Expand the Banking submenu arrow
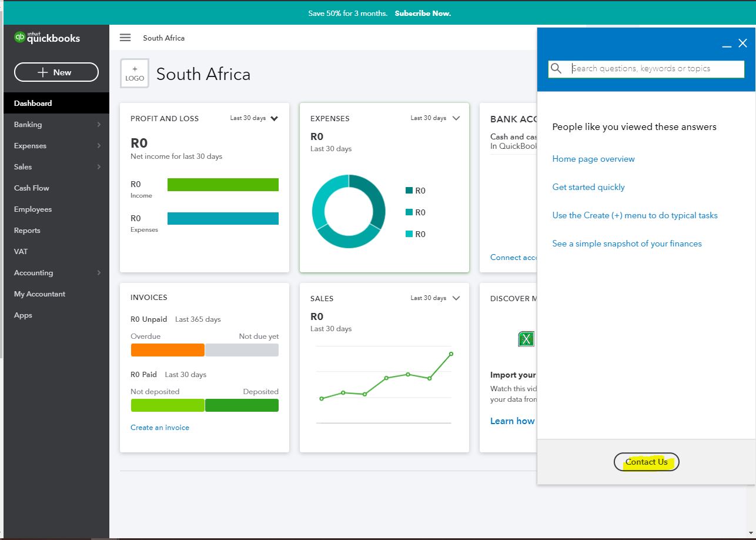756x540 pixels. tap(99, 125)
